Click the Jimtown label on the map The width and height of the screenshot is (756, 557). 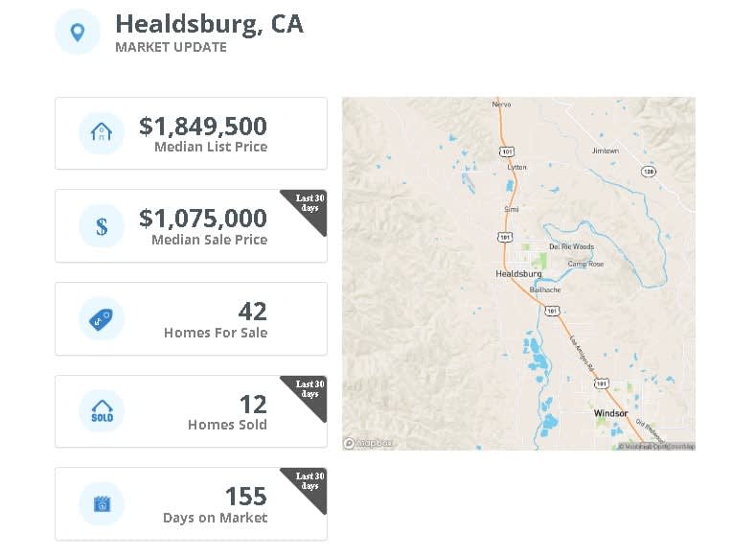pyautogui.click(x=606, y=151)
